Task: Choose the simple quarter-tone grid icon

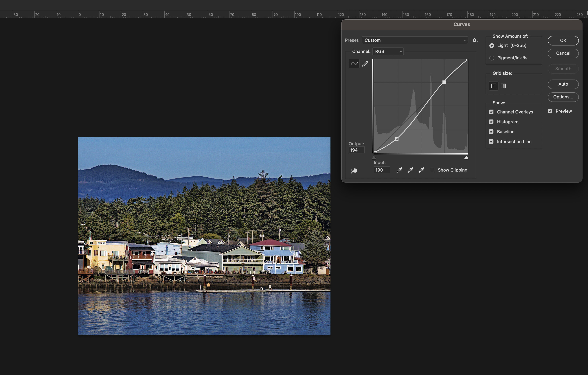Action: tap(493, 86)
